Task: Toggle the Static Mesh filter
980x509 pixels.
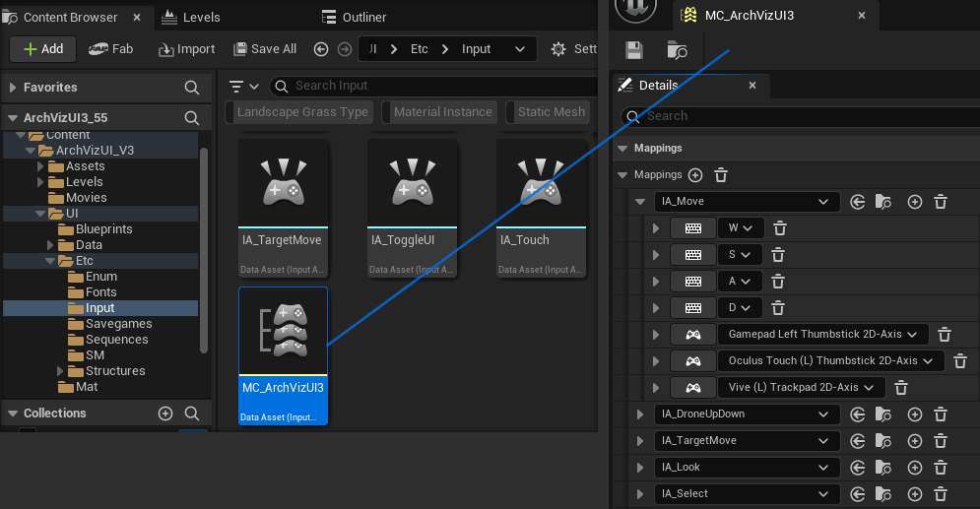Action: click(550, 112)
